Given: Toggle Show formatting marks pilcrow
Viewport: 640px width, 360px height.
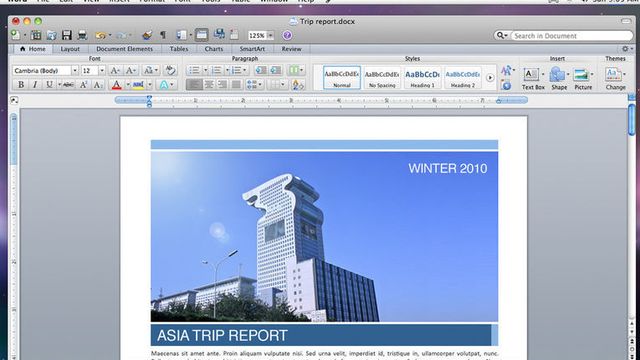Looking at the screenshot, I should pos(163,35).
